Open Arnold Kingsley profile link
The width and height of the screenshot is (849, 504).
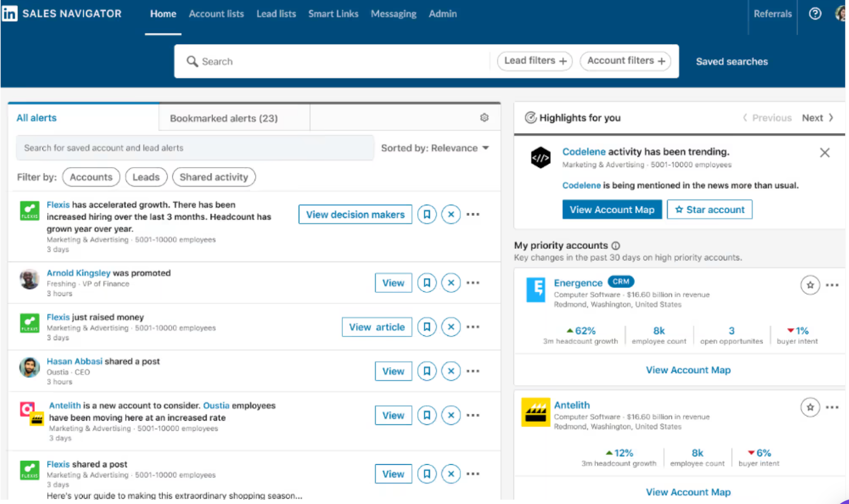pos(79,273)
